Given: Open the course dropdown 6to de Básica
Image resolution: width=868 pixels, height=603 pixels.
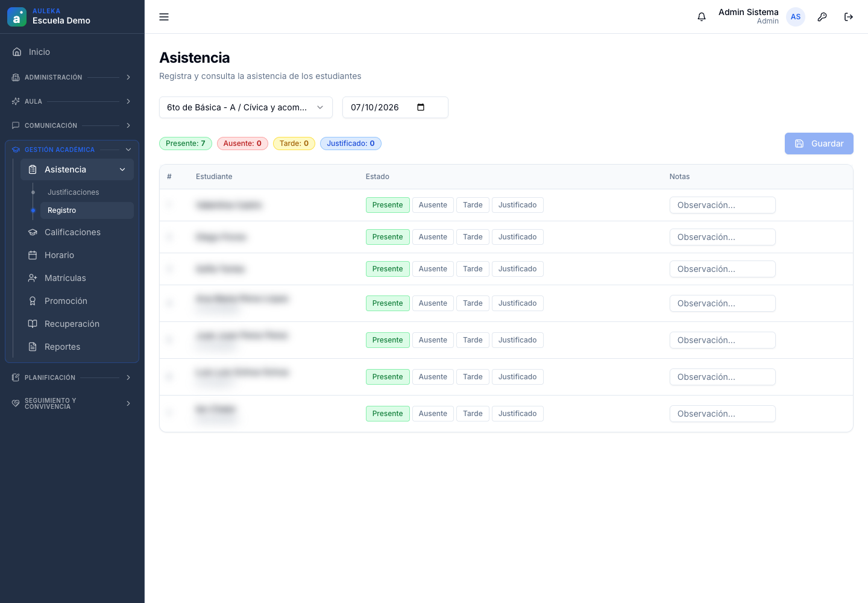Looking at the screenshot, I should [x=246, y=107].
